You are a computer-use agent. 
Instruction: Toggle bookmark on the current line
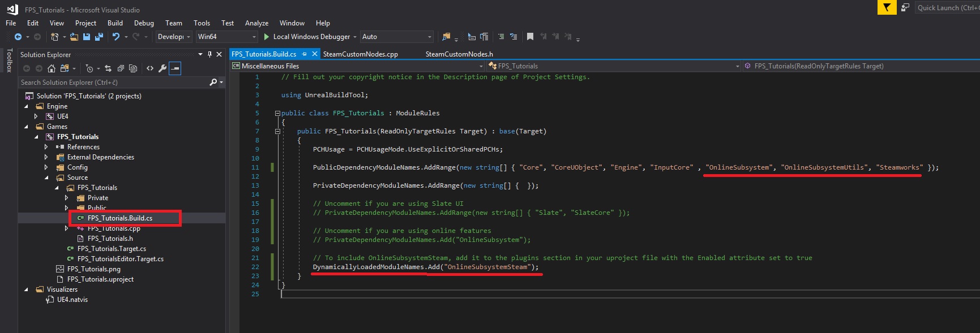click(530, 37)
